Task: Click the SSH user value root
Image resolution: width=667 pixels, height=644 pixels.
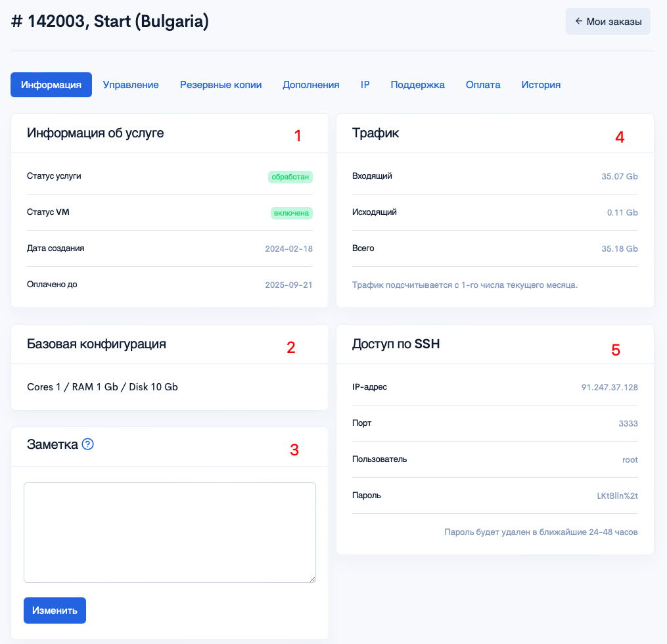Action: click(x=630, y=459)
